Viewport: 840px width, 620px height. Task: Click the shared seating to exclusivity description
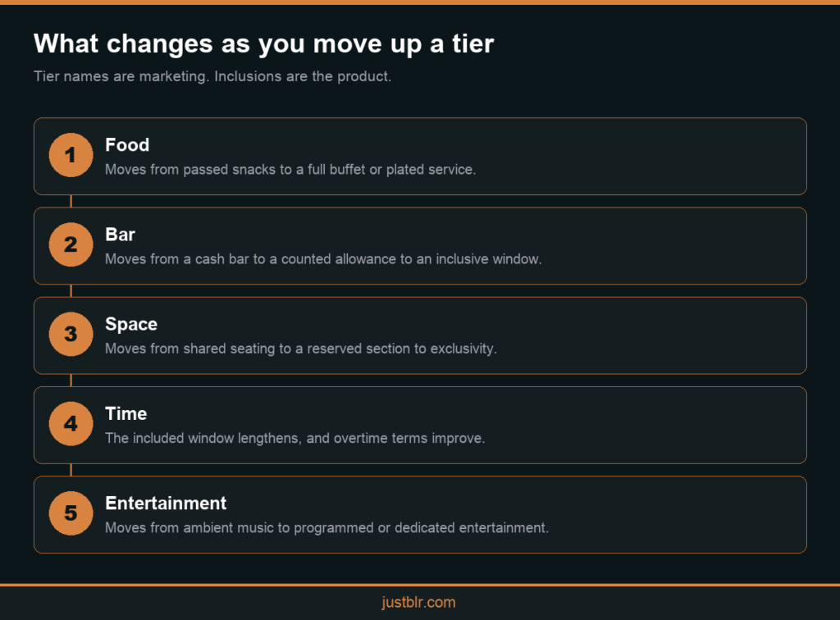click(x=300, y=349)
